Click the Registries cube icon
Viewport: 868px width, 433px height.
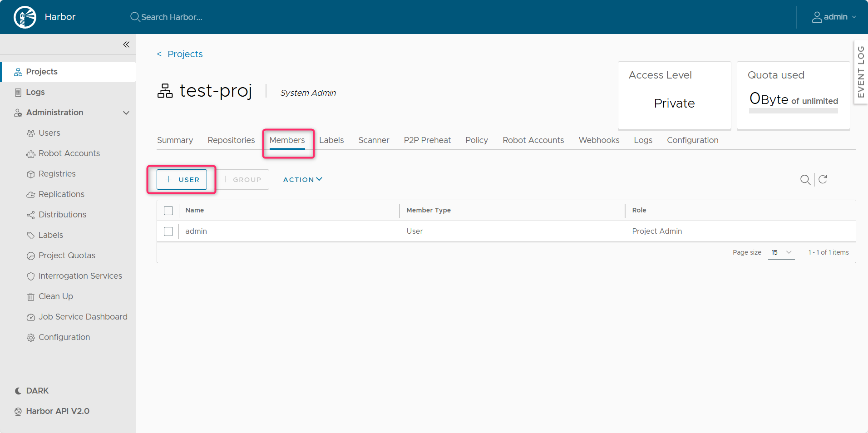pos(31,174)
